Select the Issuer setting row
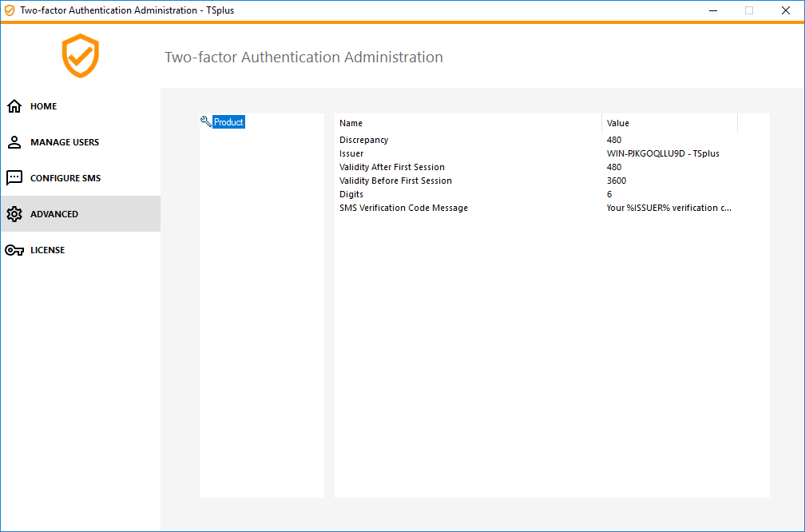 [537, 153]
